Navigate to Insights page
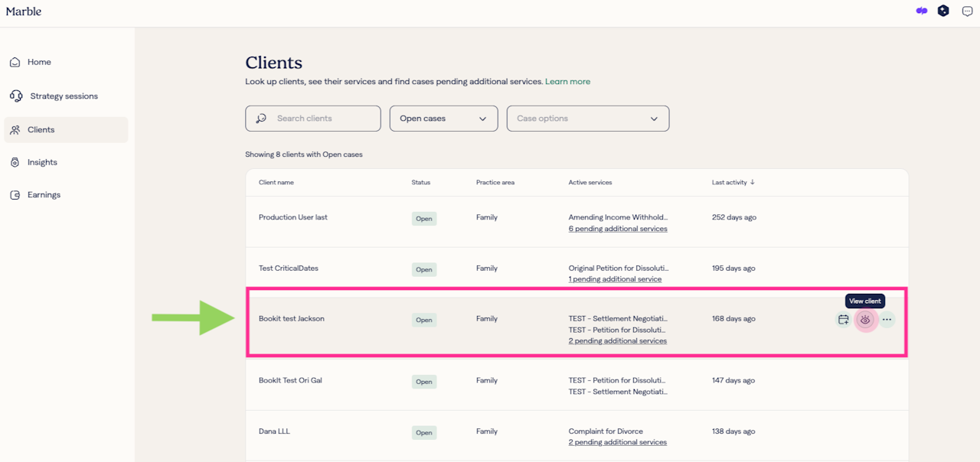 coord(42,162)
